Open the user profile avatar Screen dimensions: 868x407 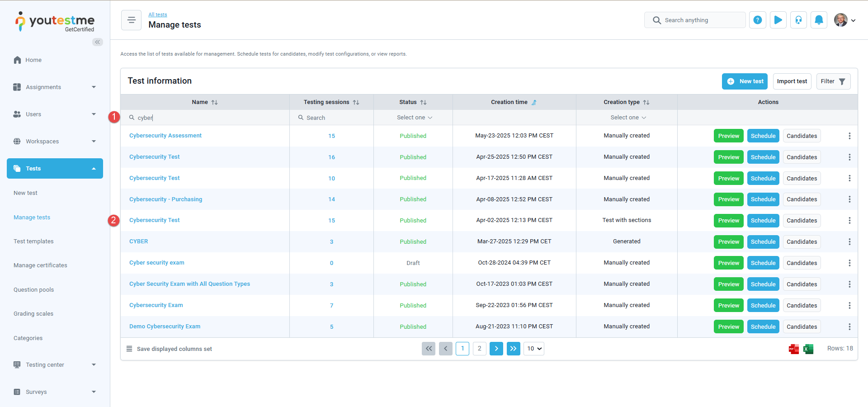(841, 20)
